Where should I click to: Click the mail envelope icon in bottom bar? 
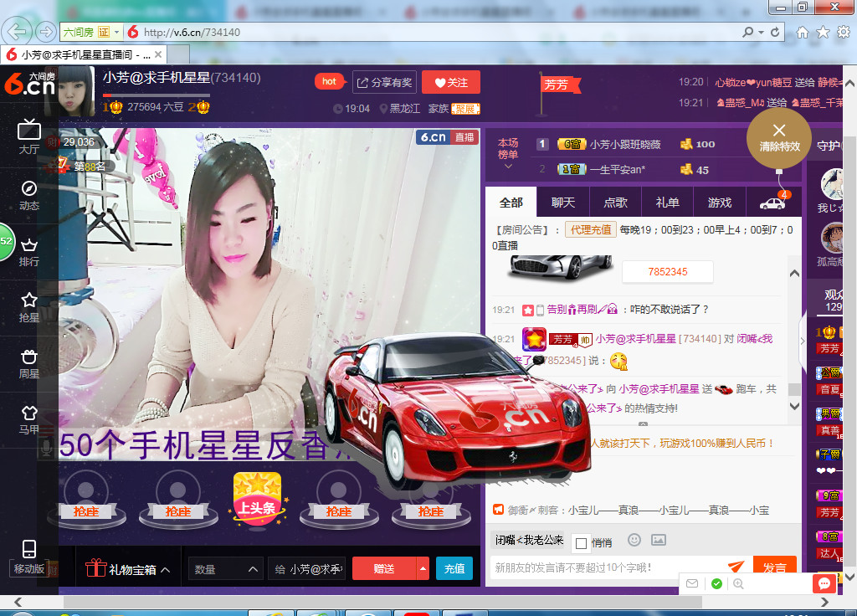click(x=692, y=583)
